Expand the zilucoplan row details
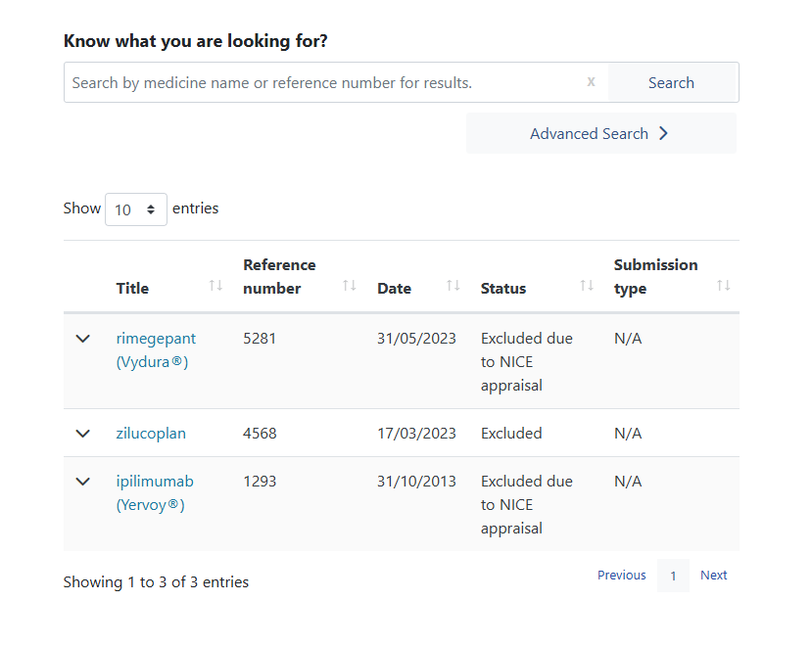 [83, 434]
